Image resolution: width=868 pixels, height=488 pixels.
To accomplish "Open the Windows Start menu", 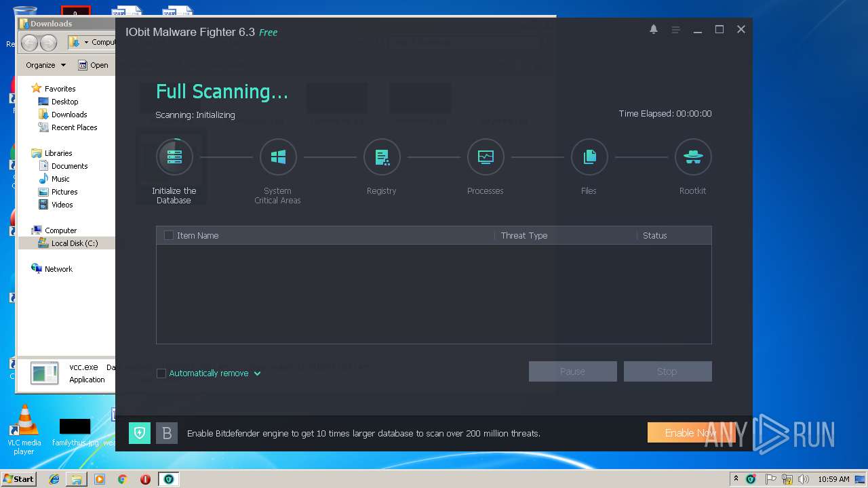I will [x=18, y=479].
